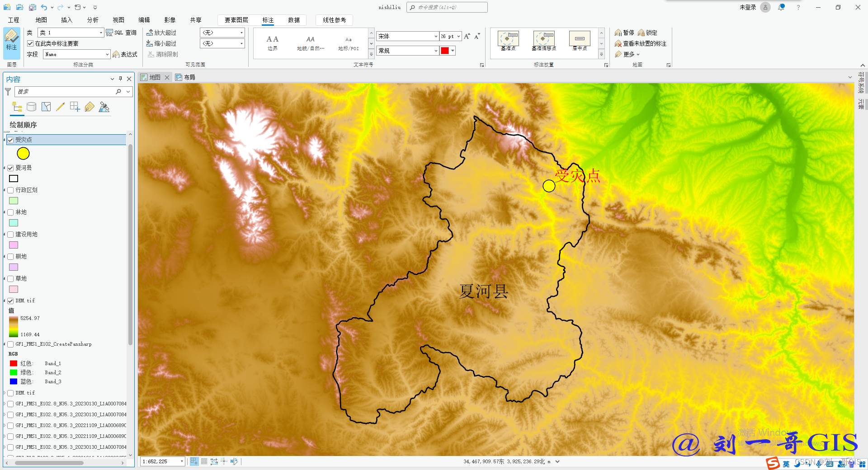Viewport: 868px width, 470px height.
Task: Click the New Project icon in quick access toolbar
Action: click(x=7, y=7)
